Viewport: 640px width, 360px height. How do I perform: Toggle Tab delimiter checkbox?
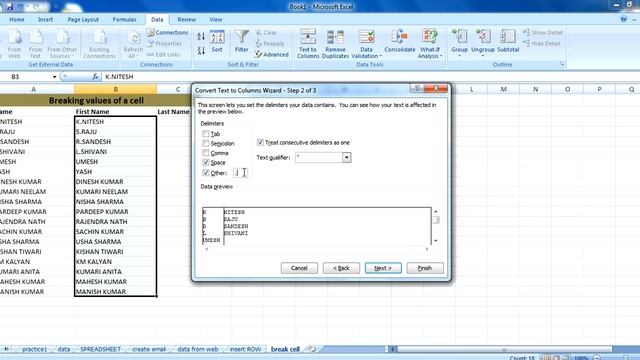pyautogui.click(x=206, y=133)
